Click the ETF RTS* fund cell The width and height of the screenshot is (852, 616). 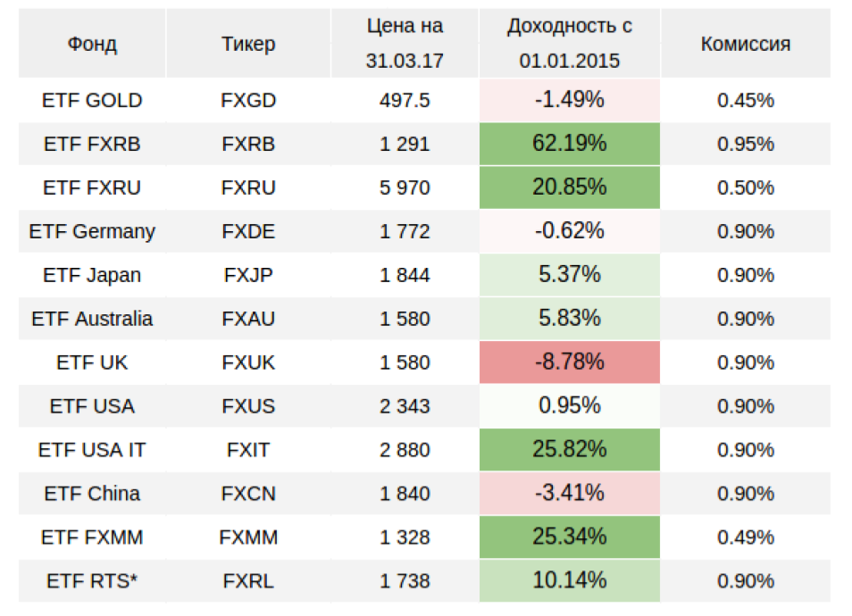point(92,581)
